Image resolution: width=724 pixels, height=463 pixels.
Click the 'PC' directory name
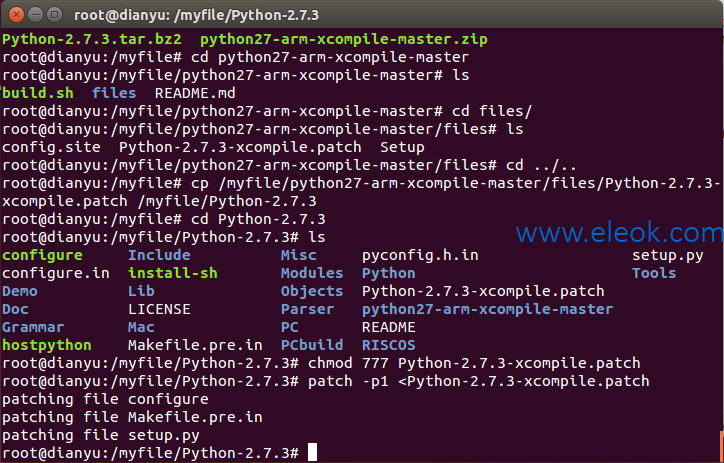coord(290,327)
